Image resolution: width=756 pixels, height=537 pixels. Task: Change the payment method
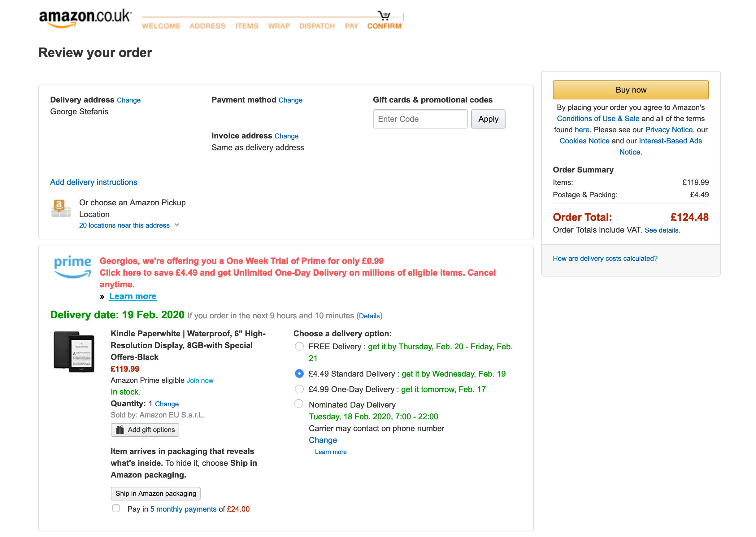click(290, 100)
